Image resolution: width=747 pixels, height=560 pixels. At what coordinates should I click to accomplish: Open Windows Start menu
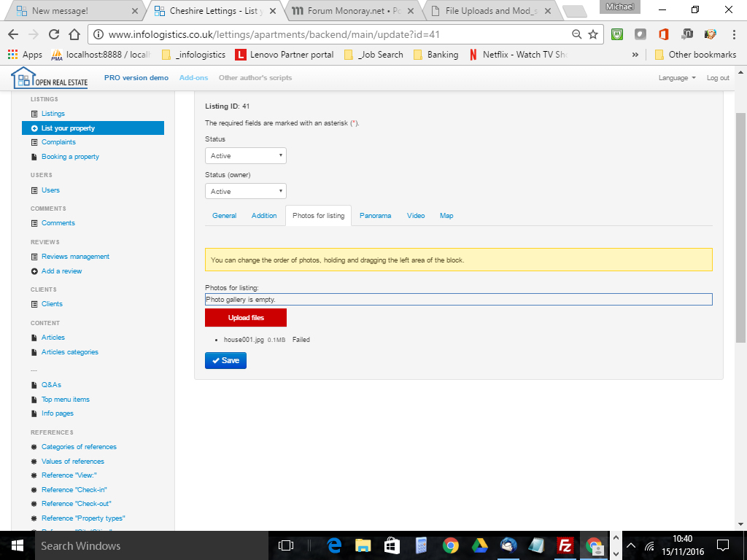(x=17, y=545)
